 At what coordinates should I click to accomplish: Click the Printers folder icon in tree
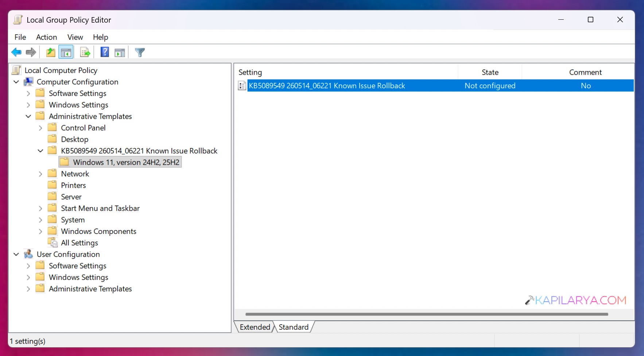click(x=53, y=185)
